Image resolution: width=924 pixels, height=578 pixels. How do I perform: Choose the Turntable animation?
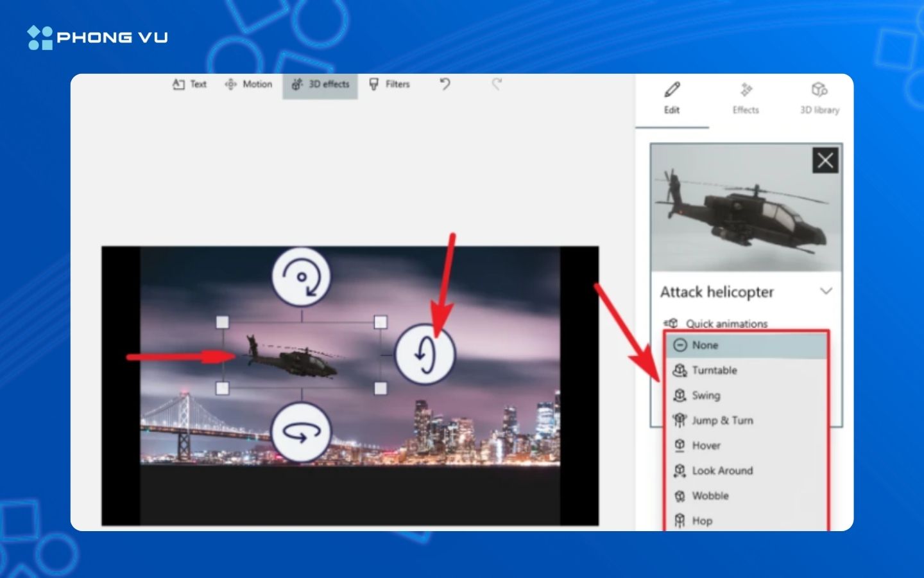coord(714,371)
